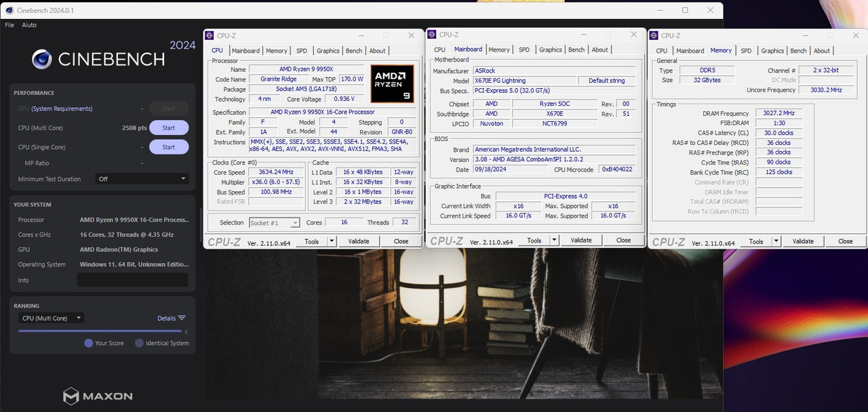
Task: Click Close button in the CPU window
Action: pyautogui.click(x=401, y=241)
